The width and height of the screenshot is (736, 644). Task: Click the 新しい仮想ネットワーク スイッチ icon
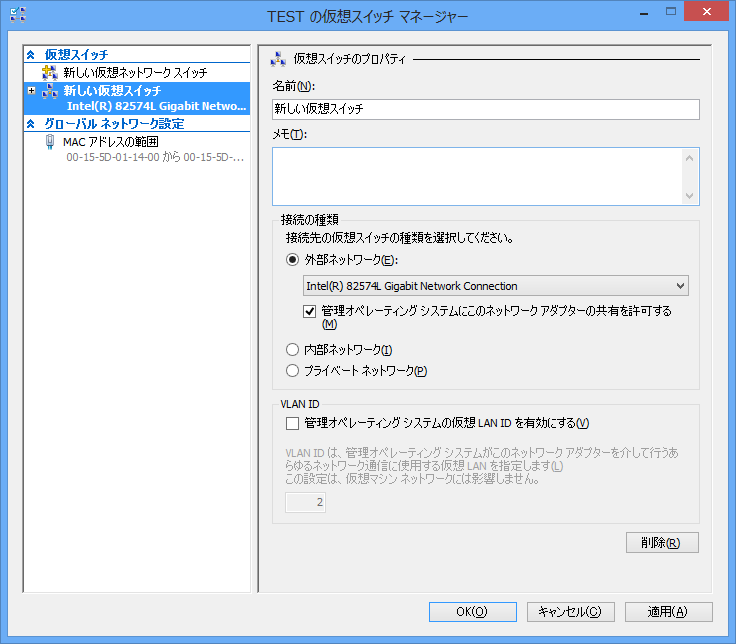click(x=50, y=73)
